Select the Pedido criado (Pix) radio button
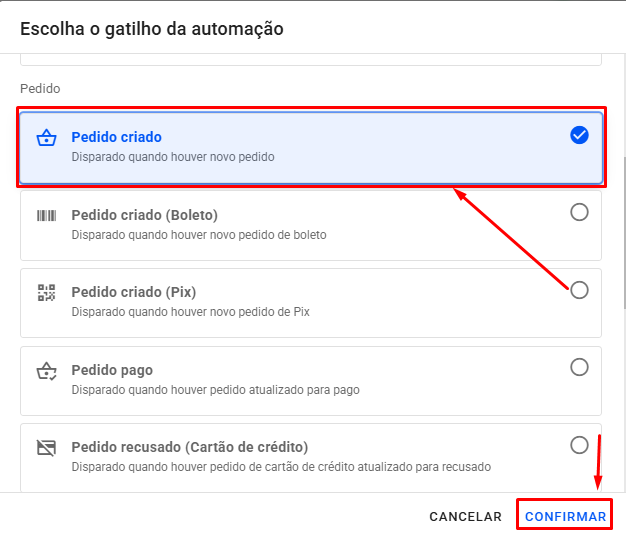This screenshot has height=538, width=626. 579,290
